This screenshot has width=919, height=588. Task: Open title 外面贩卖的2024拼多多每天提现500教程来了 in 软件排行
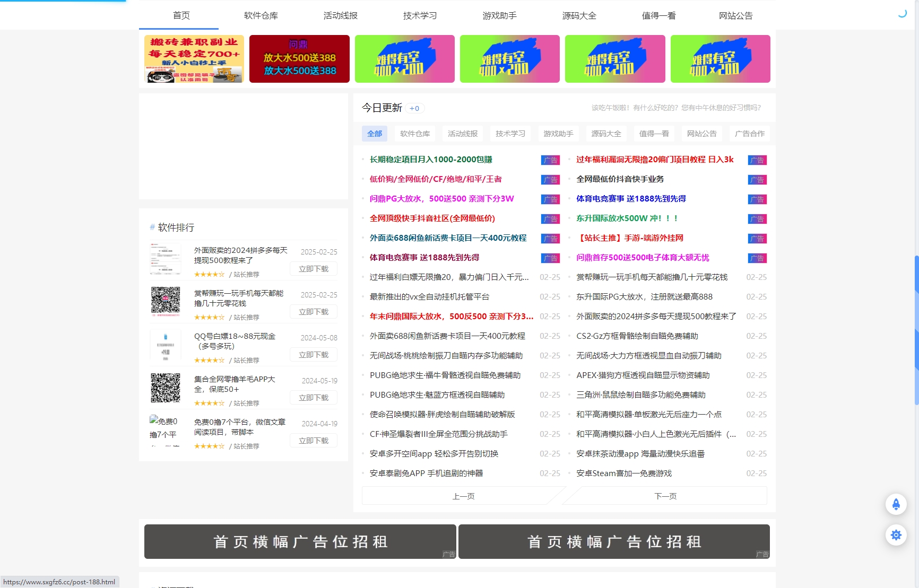coord(241,255)
